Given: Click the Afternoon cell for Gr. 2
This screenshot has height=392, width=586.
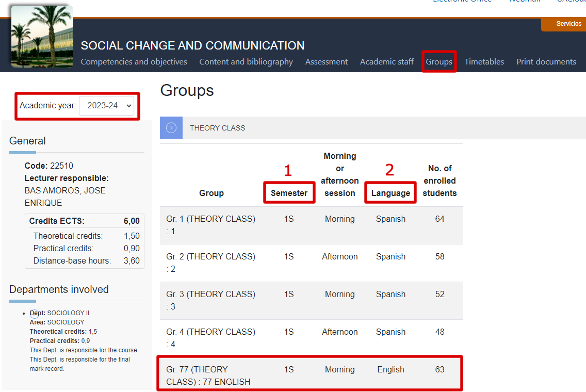Looking at the screenshot, I should (340, 257).
